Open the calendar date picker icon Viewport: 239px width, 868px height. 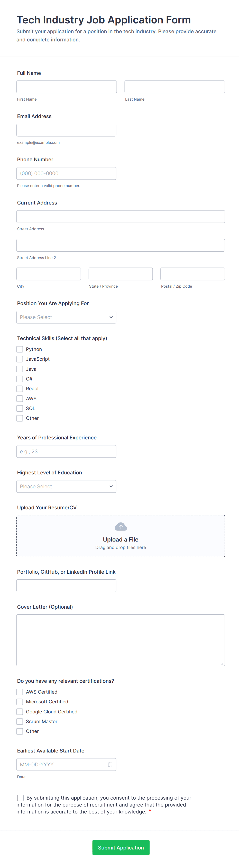(110, 765)
